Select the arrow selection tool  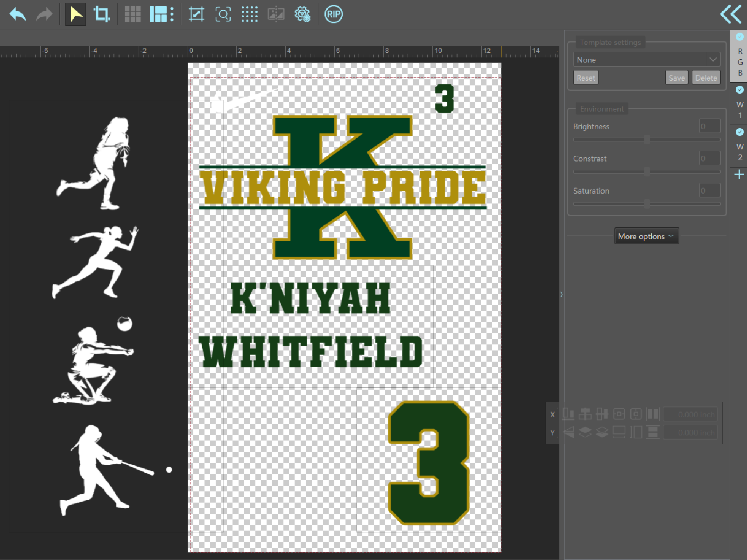tap(75, 14)
